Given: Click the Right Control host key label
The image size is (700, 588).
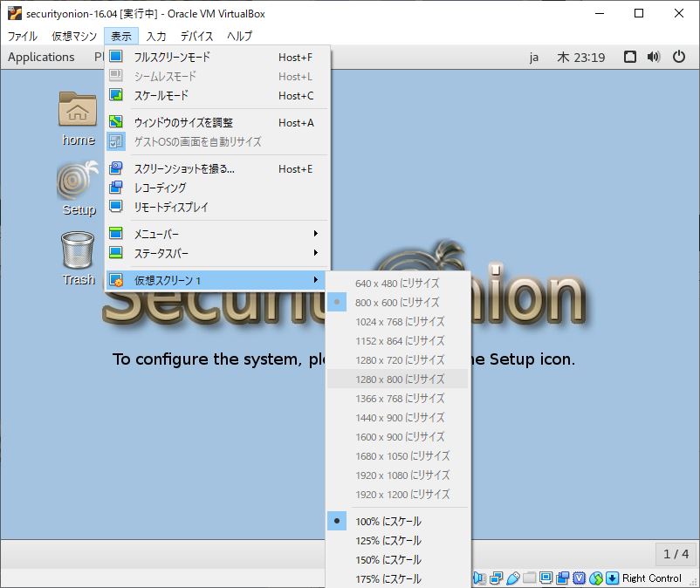Looking at the screenshot, I should click(x=652, y=578).
